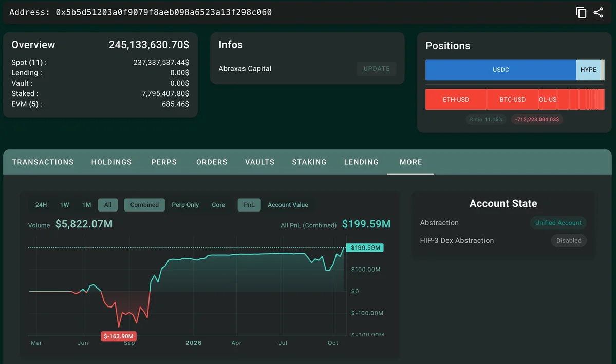The width and height of the screenshot is (616, 364).
Task: Click the Ratio 11.15% badge
Action: (486, 120)
